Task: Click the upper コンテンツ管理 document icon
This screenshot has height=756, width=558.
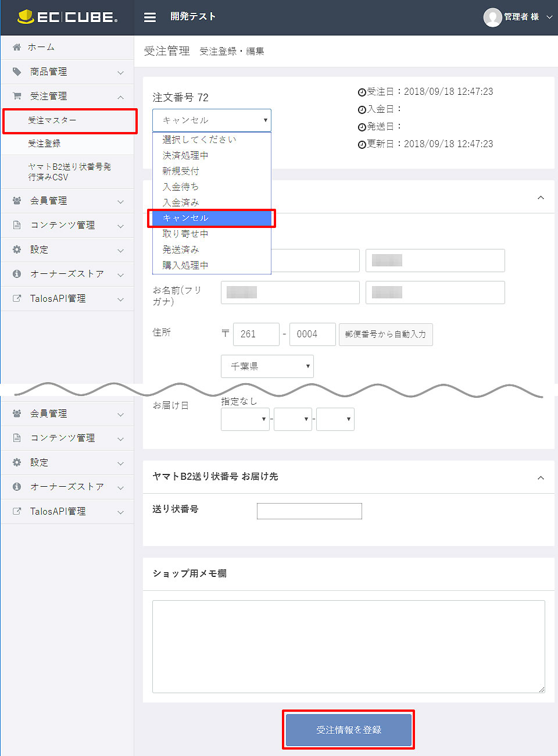Action: [x=17, y=225]
